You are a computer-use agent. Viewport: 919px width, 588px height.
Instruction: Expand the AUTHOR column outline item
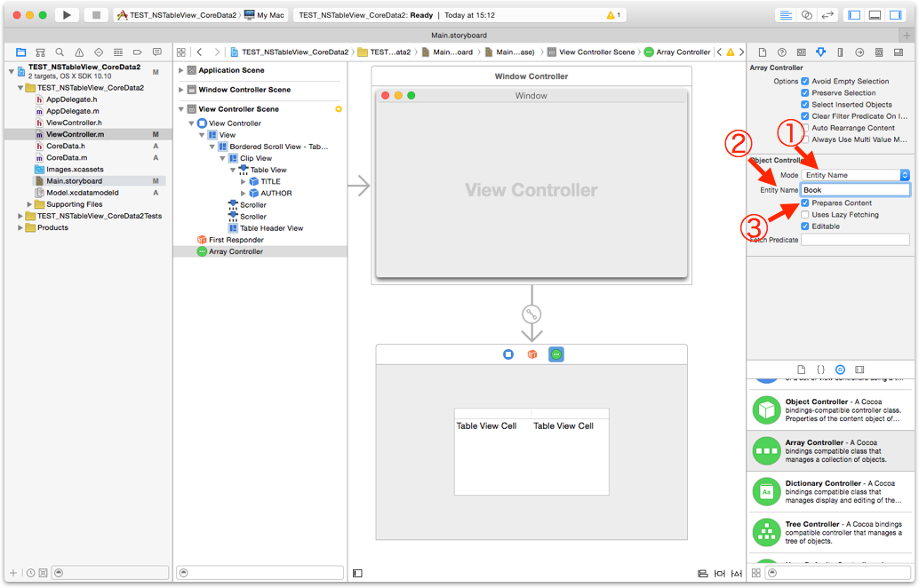244,194
